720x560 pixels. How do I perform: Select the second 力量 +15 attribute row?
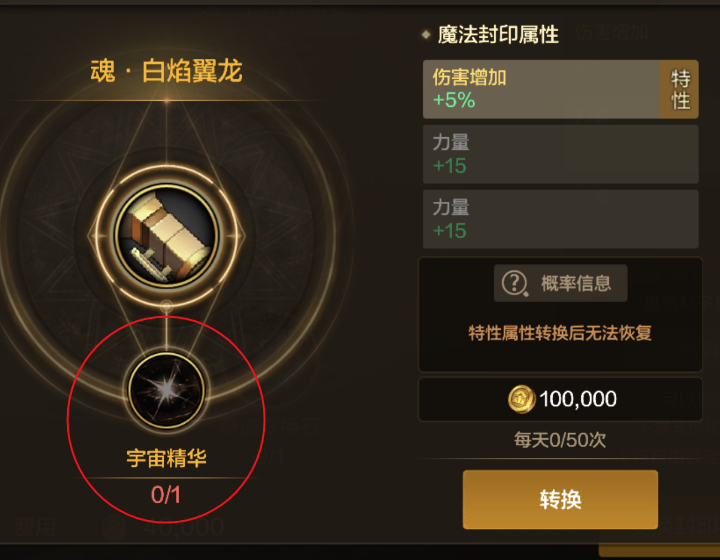pyautogui.click(x=561, y=219)
